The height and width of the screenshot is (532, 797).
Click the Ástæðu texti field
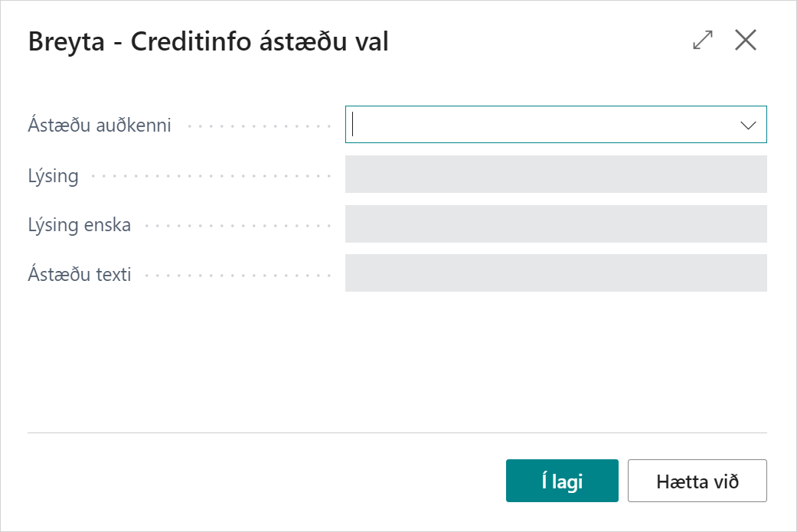[x=556, y=273]
